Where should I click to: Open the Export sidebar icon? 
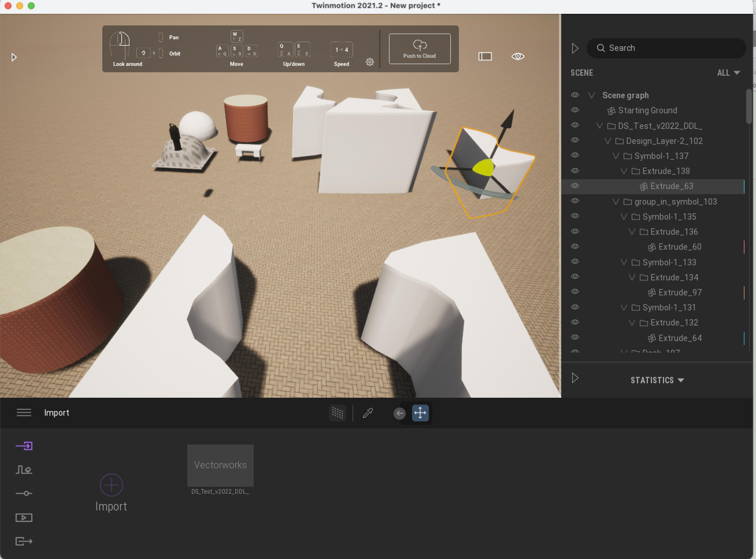(24, 541)
